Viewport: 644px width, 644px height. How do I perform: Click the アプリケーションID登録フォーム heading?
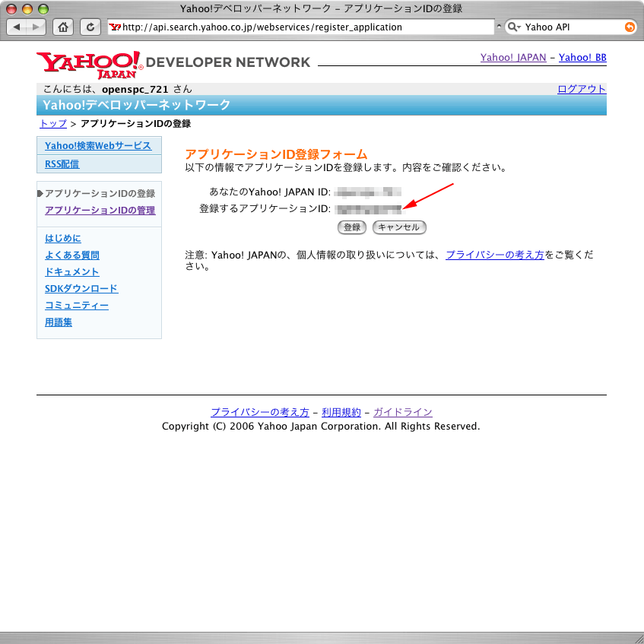[276, 154]
